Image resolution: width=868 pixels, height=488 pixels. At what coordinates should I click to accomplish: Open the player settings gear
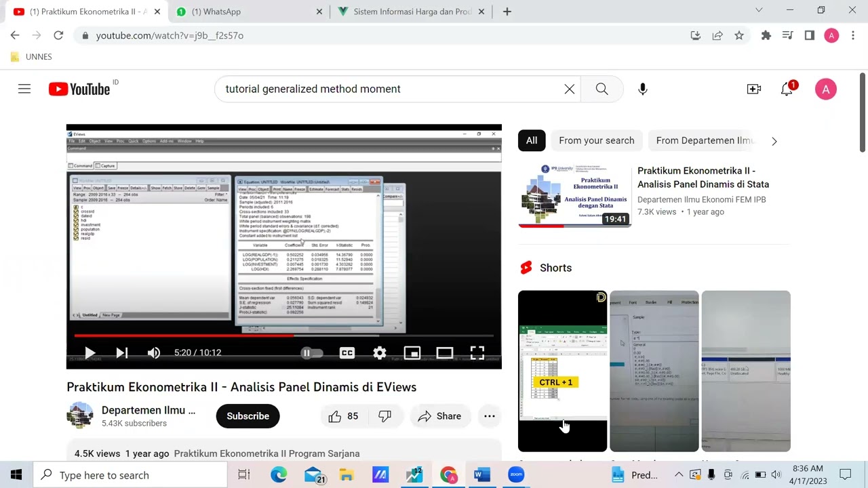380,352
